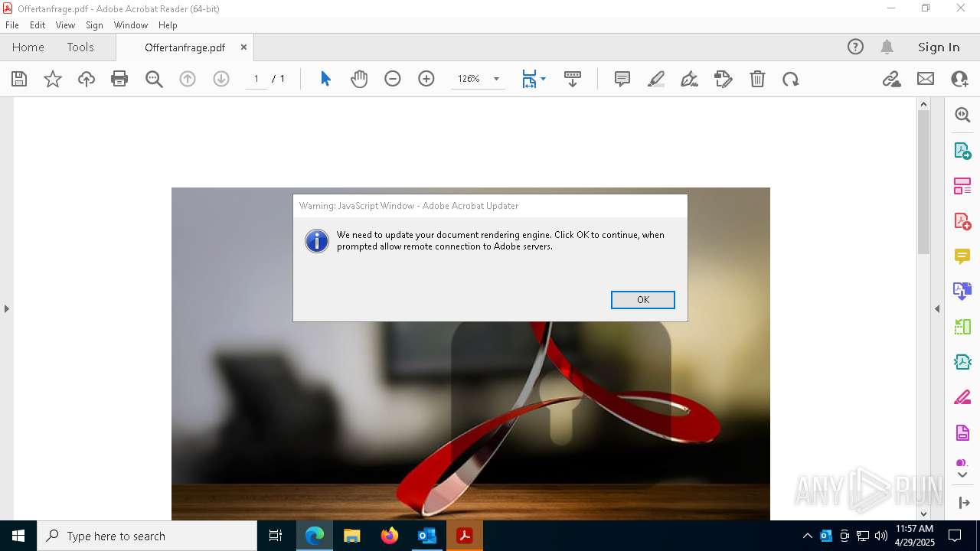Select the Highlight text tool
The image size is (980, 551).
click(x=656, y=79)
